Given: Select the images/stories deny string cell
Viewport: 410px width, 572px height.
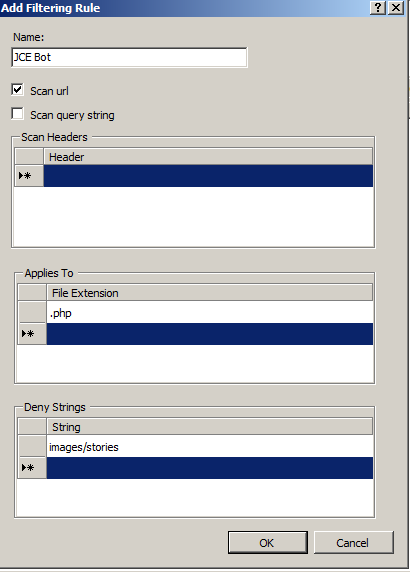Looking at the screenshot, I should coord(210,447).
